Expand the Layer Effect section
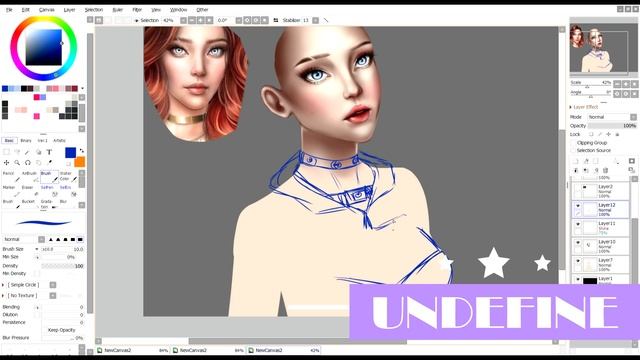Viewport: 640px width, 360px height. [571, 107]
